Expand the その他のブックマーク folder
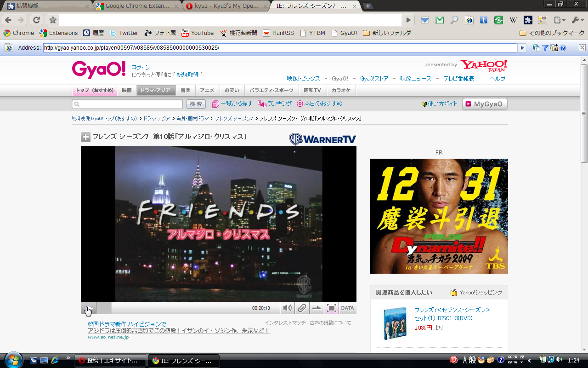The width and height of the screenshot is (588, 368). click(551, 33)
